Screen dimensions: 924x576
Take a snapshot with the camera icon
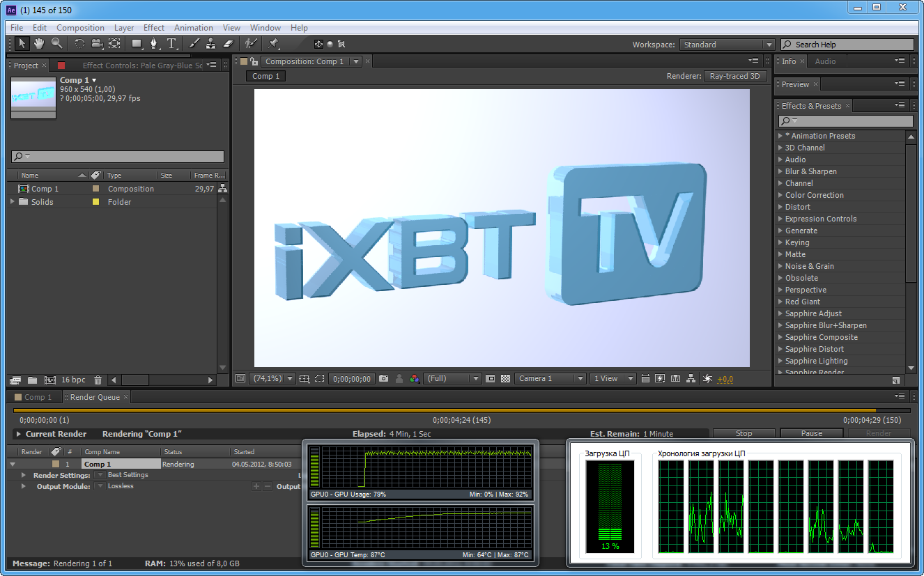383,379
